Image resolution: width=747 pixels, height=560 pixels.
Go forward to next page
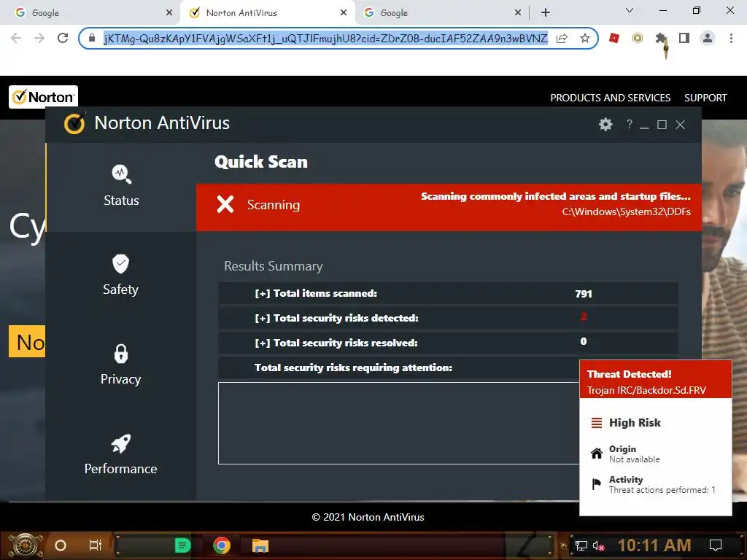[39, 38]
